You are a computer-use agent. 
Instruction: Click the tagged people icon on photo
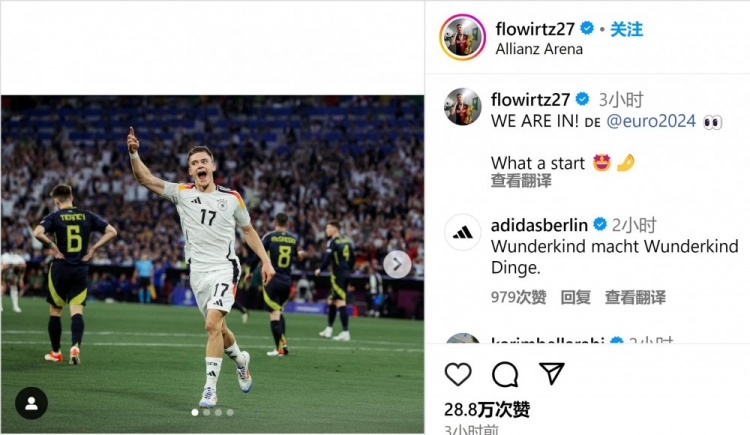(31, 403)
